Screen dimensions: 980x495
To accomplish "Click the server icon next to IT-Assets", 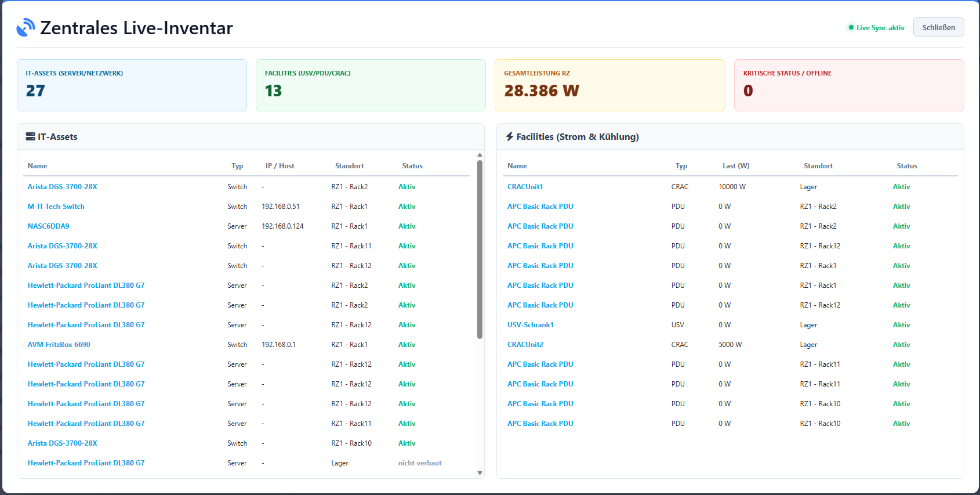I will (31, 137).
